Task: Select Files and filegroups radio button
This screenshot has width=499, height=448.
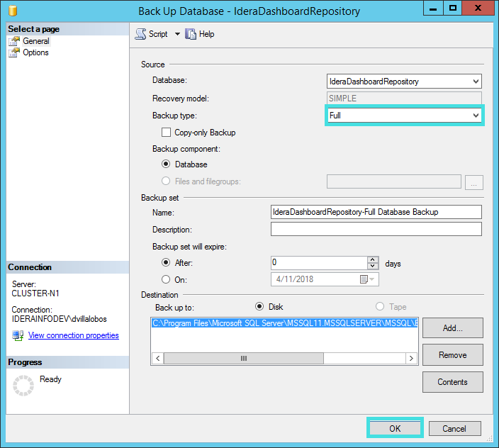Action: [x=166, y=181]
